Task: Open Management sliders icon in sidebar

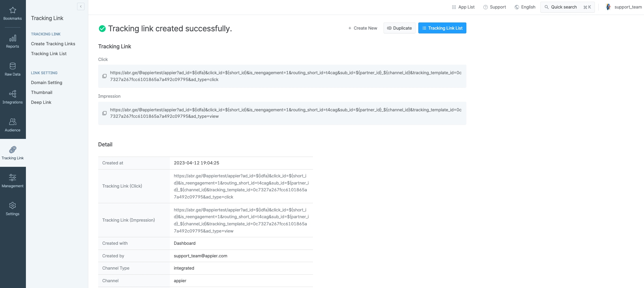Action: (x=13, y=178)
